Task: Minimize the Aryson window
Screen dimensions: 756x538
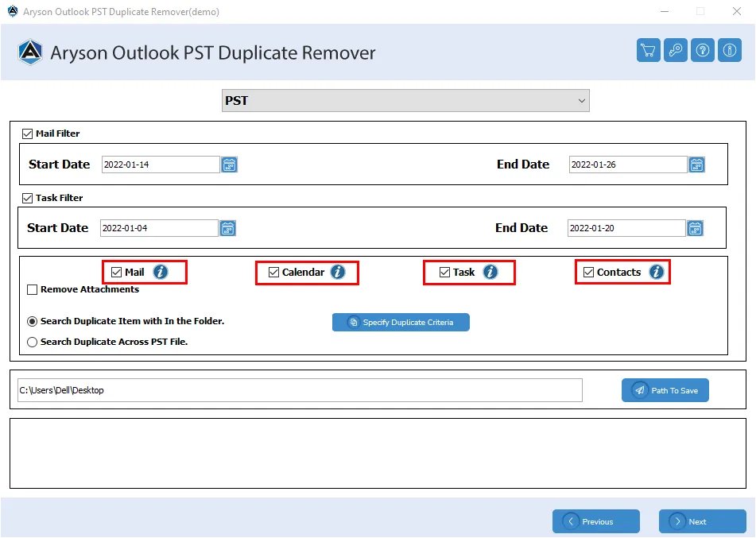Action: point(665,12)
